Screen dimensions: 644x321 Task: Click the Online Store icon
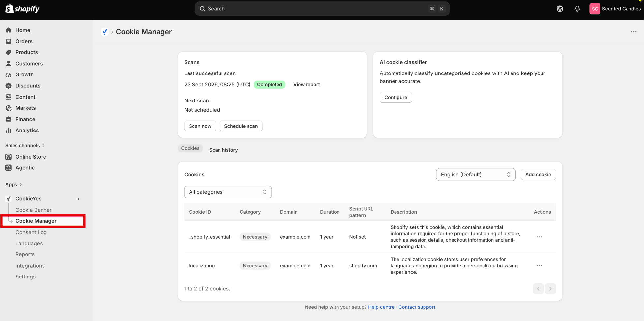point(9,157)
